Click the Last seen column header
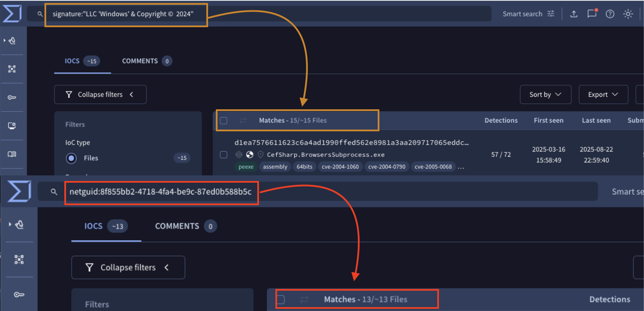The width and height of the screenshot is (644, 311). click(x=596, y=121)
